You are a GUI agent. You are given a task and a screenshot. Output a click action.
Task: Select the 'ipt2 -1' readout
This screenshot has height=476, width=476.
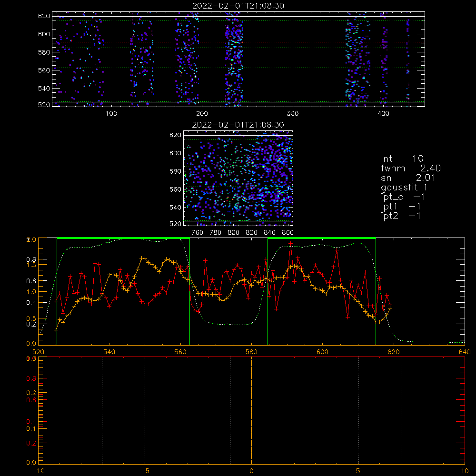401,216
